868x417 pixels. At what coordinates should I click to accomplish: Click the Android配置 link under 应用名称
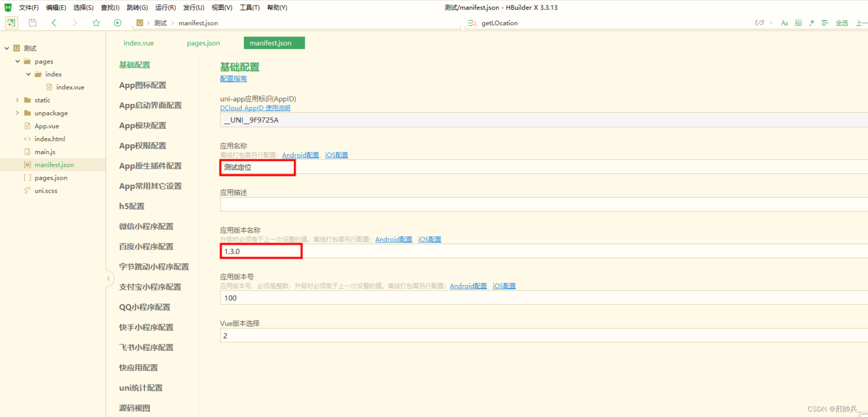[x=301, y=155]
